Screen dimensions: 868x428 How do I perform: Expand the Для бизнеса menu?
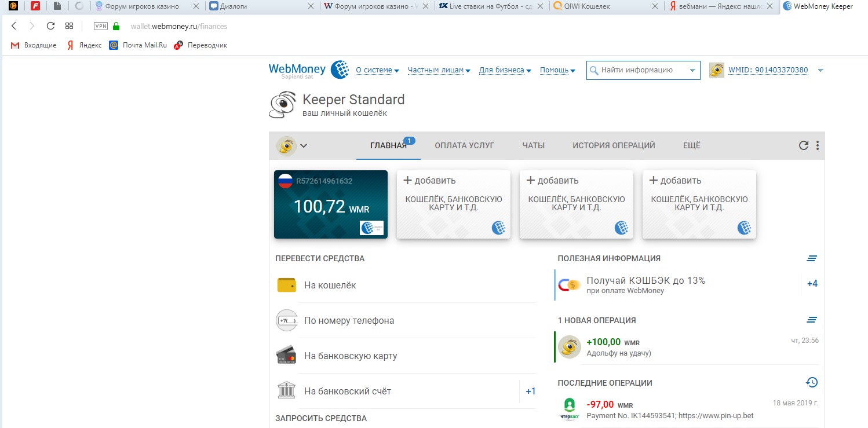point(505,70)
